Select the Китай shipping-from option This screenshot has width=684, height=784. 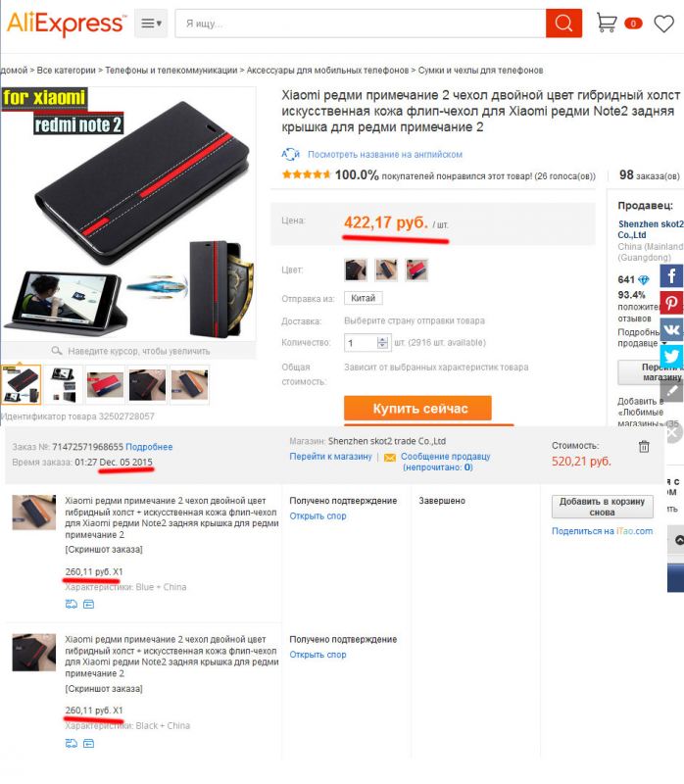[x=363, y=298]
